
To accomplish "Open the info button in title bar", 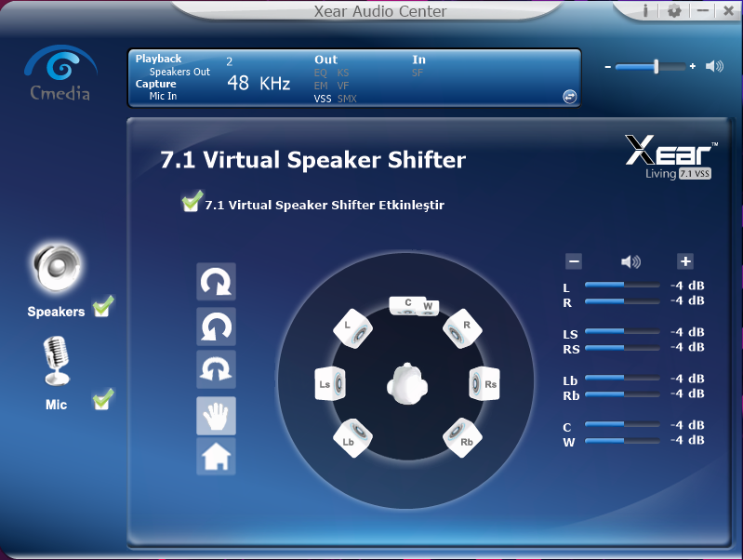I will (x=645, y=10).
